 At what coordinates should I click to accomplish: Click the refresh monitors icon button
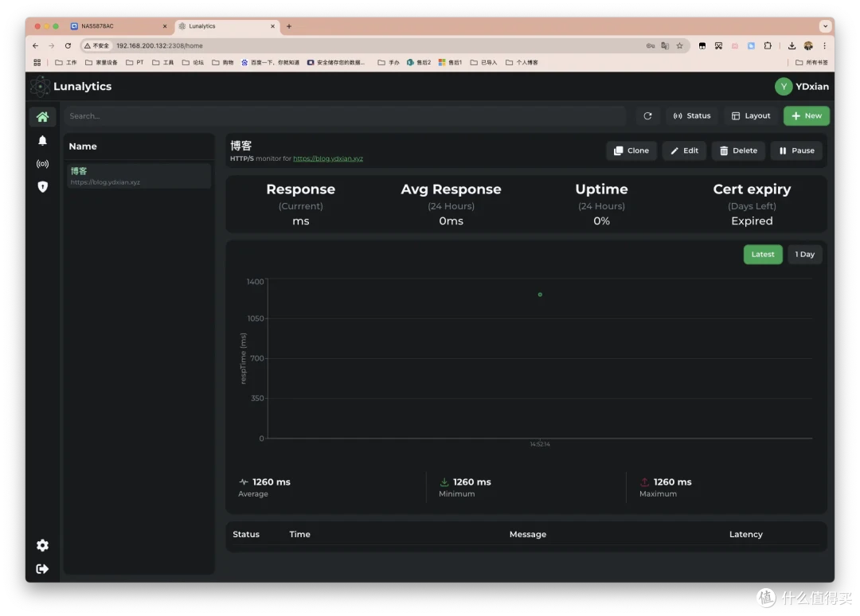647,115
